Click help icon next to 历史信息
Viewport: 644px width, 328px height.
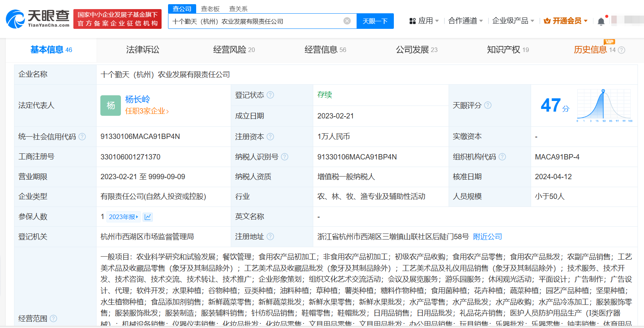(622, 50)
